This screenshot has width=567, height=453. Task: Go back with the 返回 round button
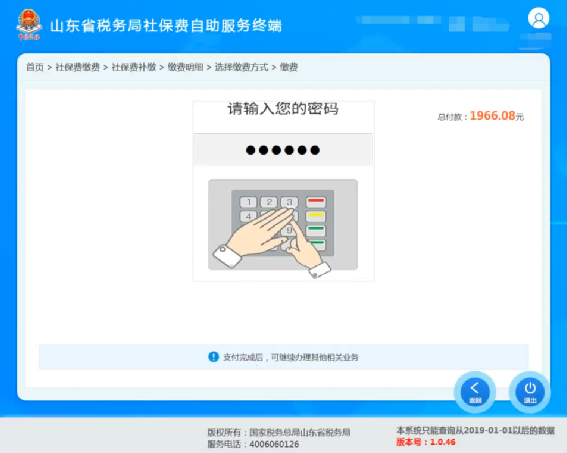pos(475,392)
